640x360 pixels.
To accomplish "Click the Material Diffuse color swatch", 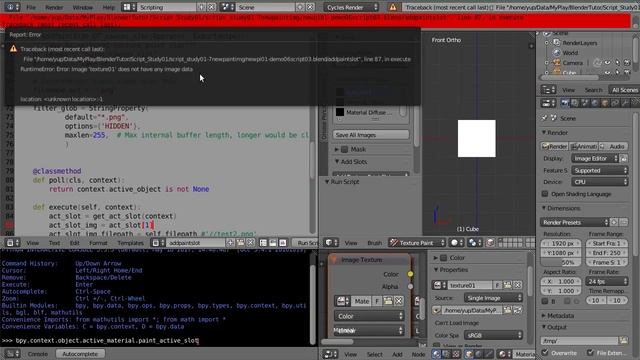I will tap(340, 112).
